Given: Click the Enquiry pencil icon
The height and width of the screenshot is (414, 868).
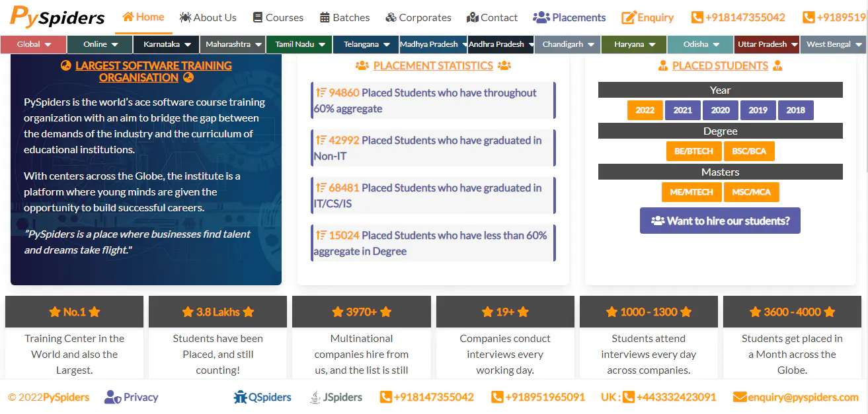Looking at the screenshot, I should point(629,17).
